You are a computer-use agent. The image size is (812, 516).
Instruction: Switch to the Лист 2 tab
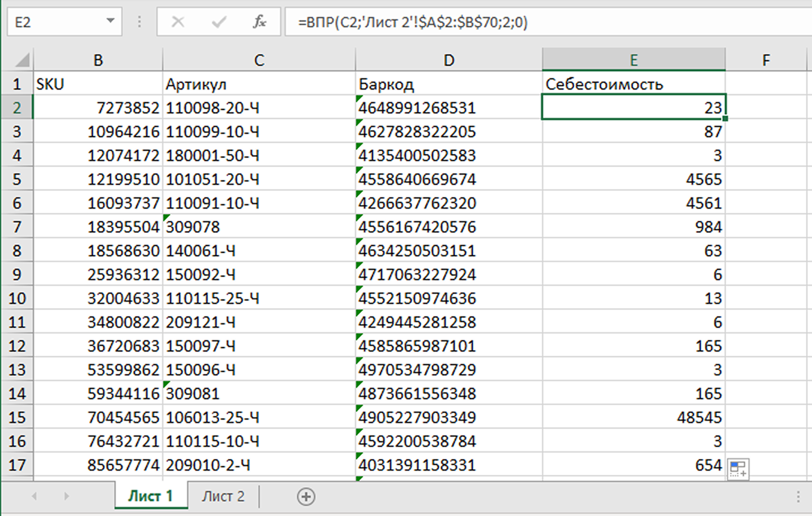(223, 496)
